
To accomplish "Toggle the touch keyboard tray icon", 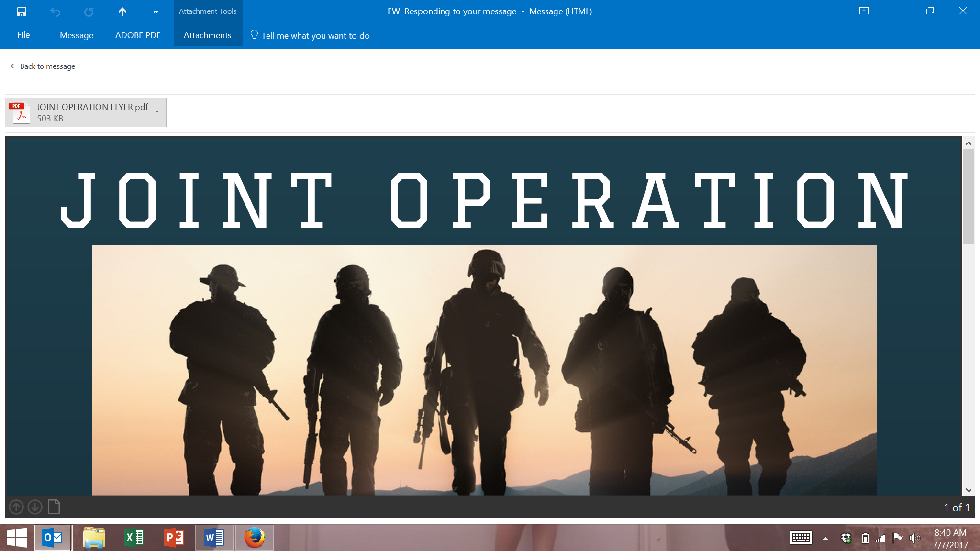I will [801, 538].
